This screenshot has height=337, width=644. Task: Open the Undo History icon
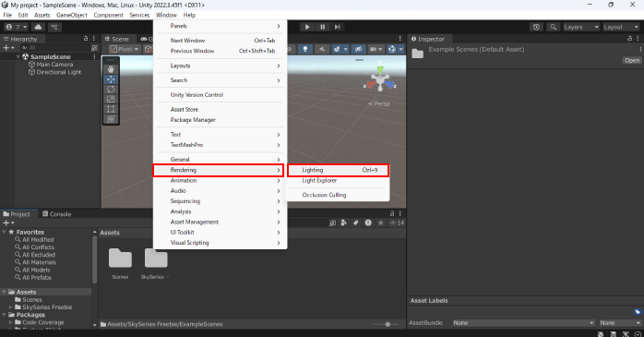click(536, 27)
